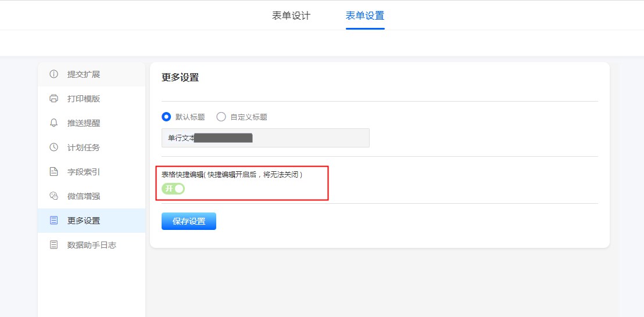Click the info icon beside 提交扩展
644x317 pixels.
coord(54,74)
